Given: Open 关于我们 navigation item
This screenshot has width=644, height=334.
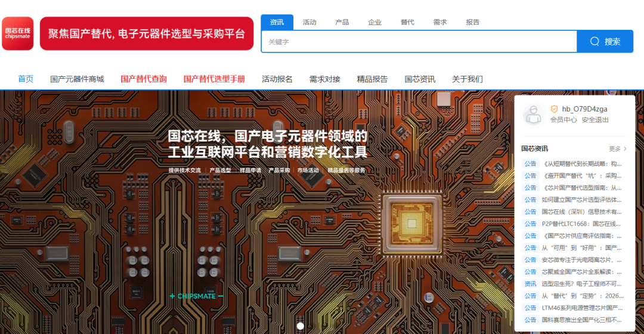Looking at the screenshot, I should tap(467, 79).
